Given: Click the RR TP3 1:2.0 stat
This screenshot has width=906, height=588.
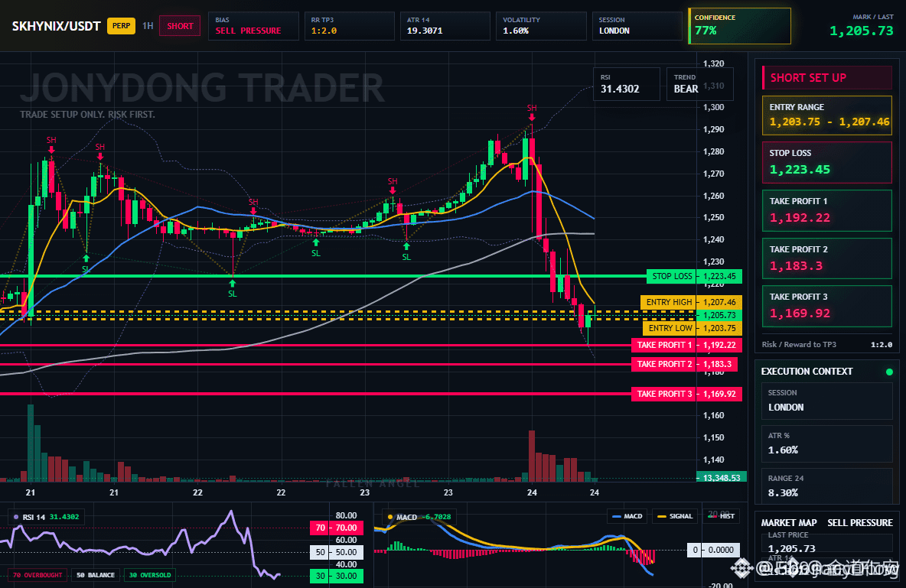Looking at the screenshot, I should point(349,26).
